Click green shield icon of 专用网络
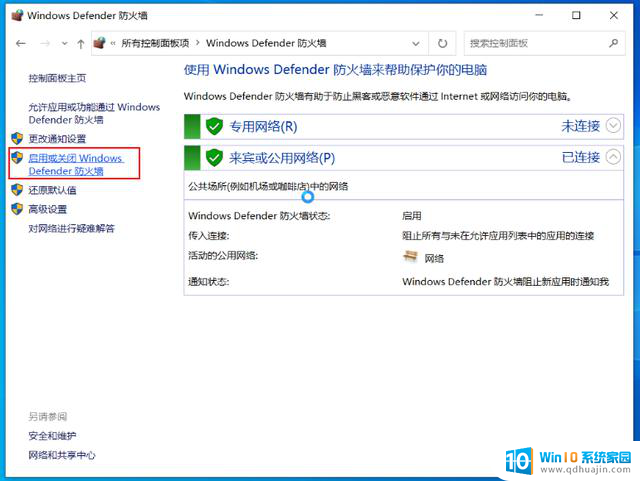640x481 pixels. click(x=214, y=127)
